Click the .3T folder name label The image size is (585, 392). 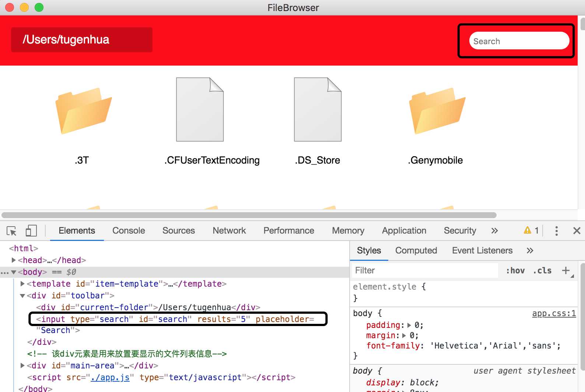click(82, 161)
